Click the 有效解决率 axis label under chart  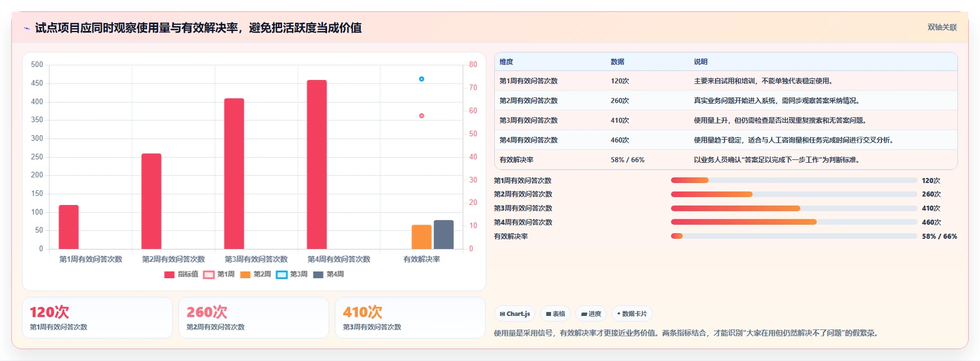point(422,259)
